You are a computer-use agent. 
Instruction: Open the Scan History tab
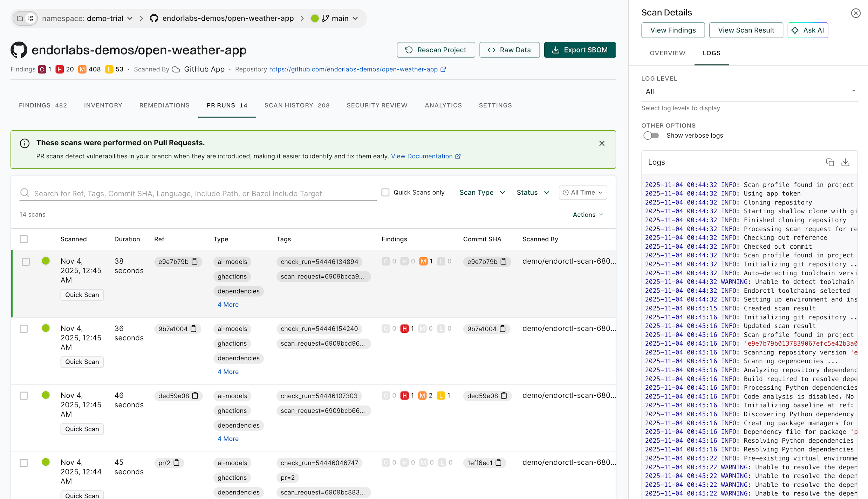pos(297,105)
